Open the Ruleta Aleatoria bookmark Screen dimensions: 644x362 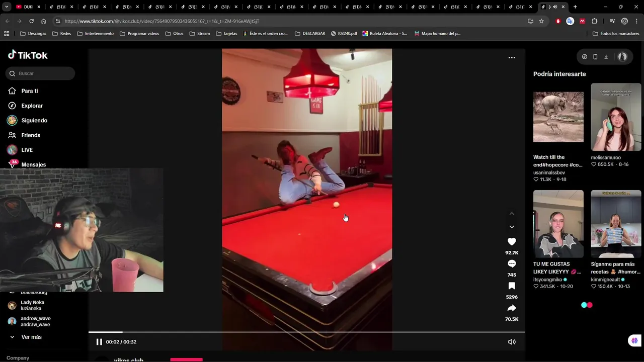[x=384, y=34]
